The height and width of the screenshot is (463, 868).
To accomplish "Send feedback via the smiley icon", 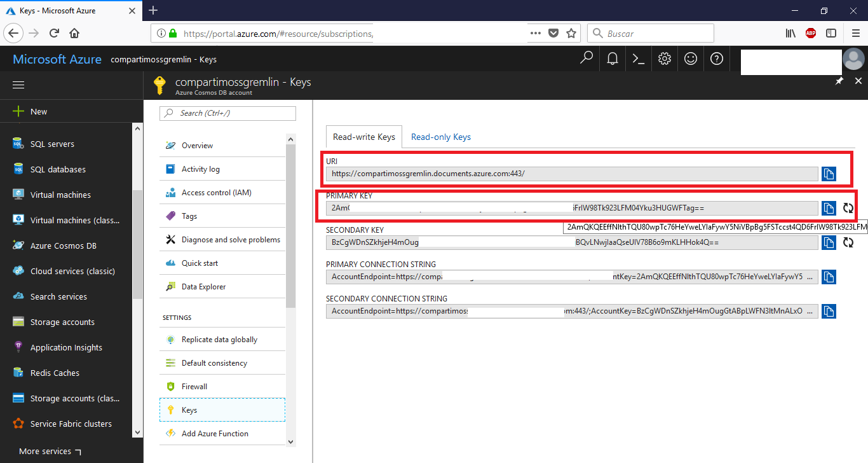I will click(690, 58).
